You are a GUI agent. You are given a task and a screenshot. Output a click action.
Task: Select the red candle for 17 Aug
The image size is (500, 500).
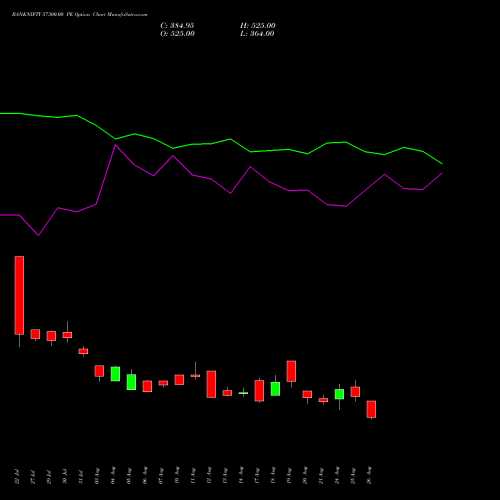tap(259, 390)
